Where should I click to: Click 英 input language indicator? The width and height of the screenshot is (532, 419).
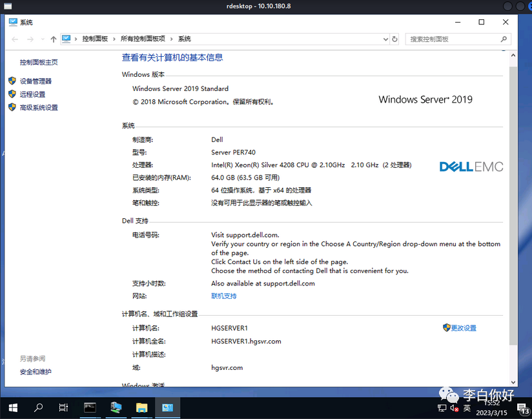[x=467, y=408]
